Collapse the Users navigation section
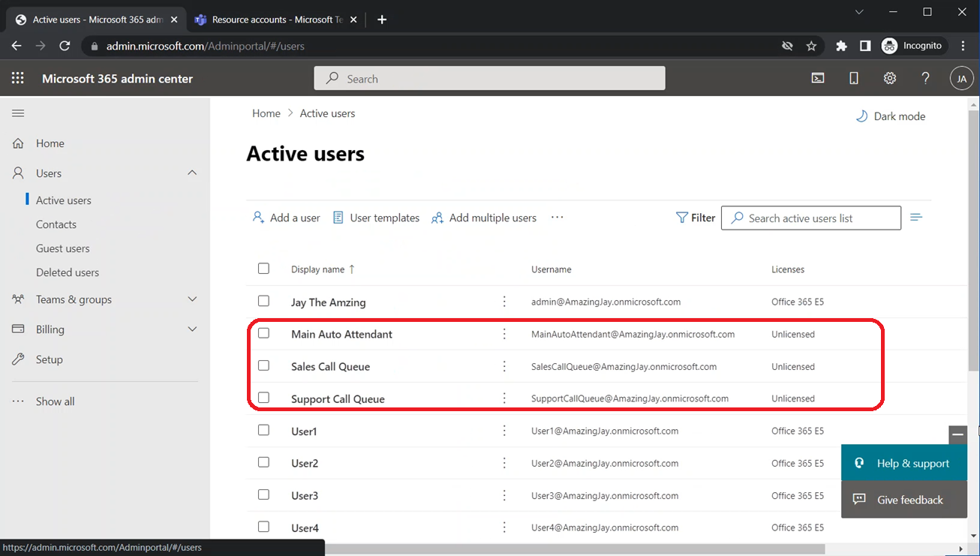The width and height of the screenshot is (980, 556). coord(192,173)
